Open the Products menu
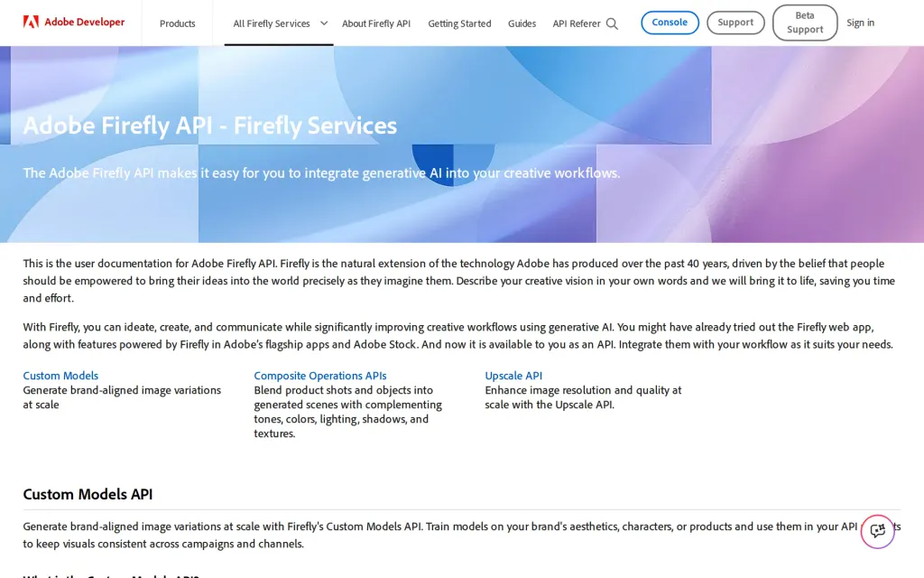Screen dimensions: 924x578 point(178,23)
